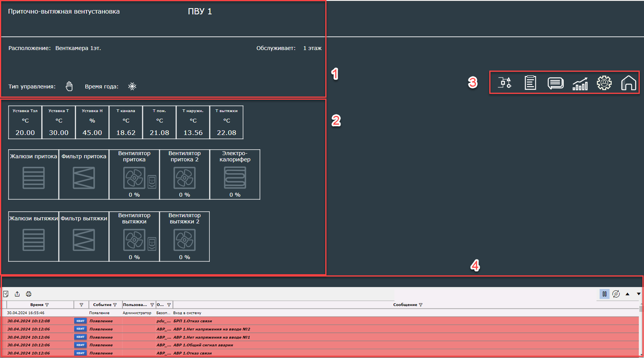Select the Электро-калорифер tile
Screen dimensions: 644x358
coord(235,175)
